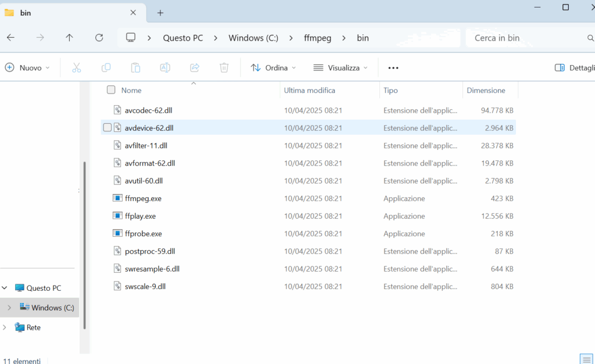595x364 pixels.
Task: Navigate to ffmpeg in breadcrumb
Action: click(317, 38)
